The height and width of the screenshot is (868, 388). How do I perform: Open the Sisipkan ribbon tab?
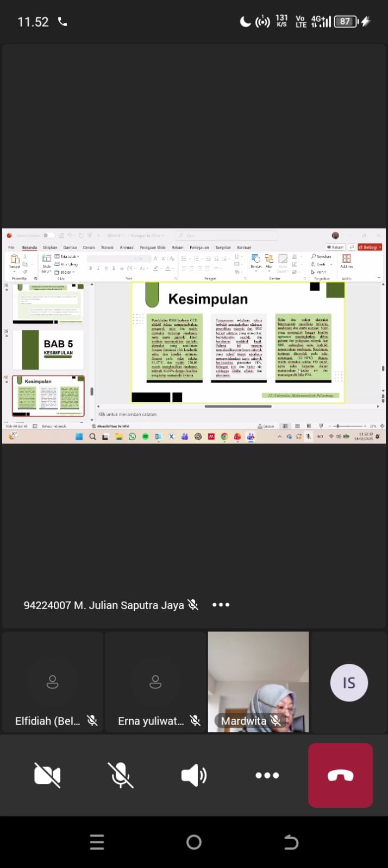coord(50,248)
